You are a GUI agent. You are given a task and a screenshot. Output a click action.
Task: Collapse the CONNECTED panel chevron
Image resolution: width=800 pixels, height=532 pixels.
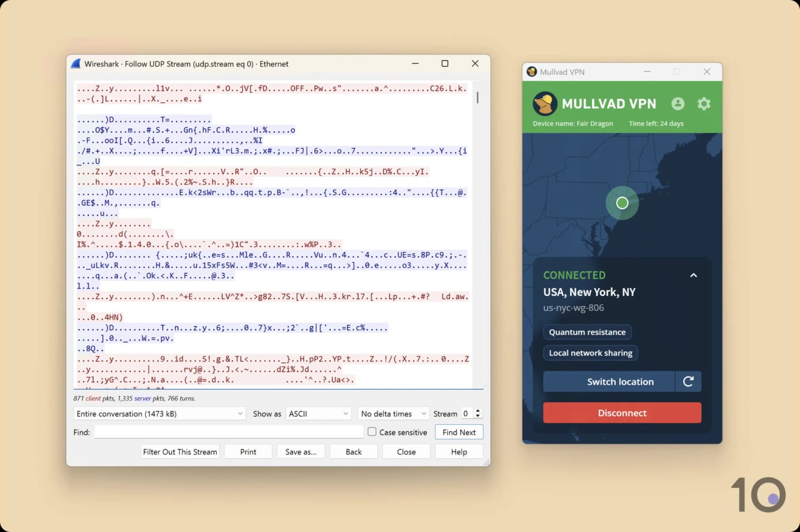(693, 275)
